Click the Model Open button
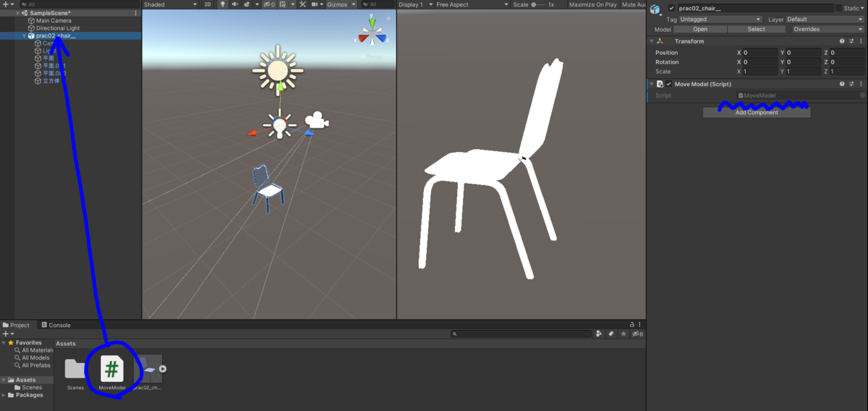 (x=700, y=29)
